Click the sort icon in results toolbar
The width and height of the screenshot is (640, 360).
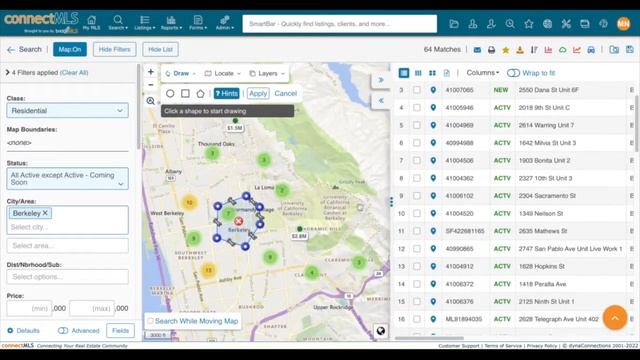click(534, 50)
